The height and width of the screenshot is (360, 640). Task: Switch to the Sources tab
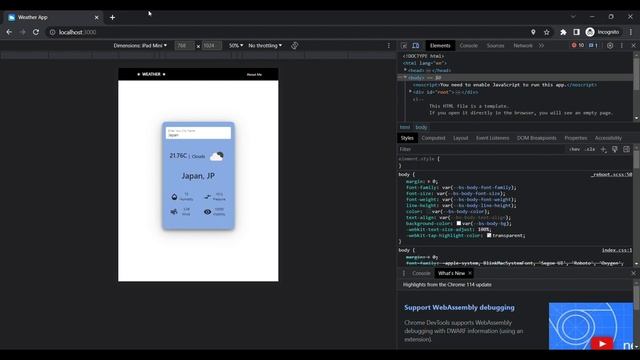[x=495, y=46]
